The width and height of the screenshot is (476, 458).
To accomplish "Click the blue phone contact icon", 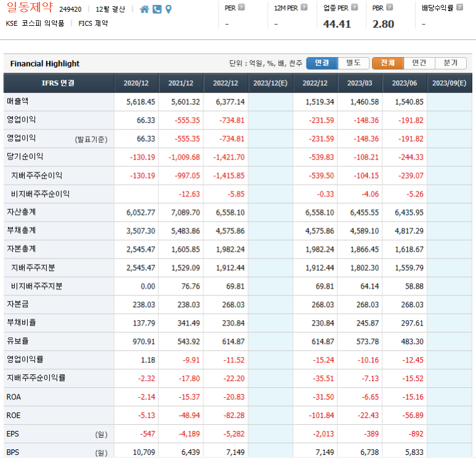I will 157,9.
